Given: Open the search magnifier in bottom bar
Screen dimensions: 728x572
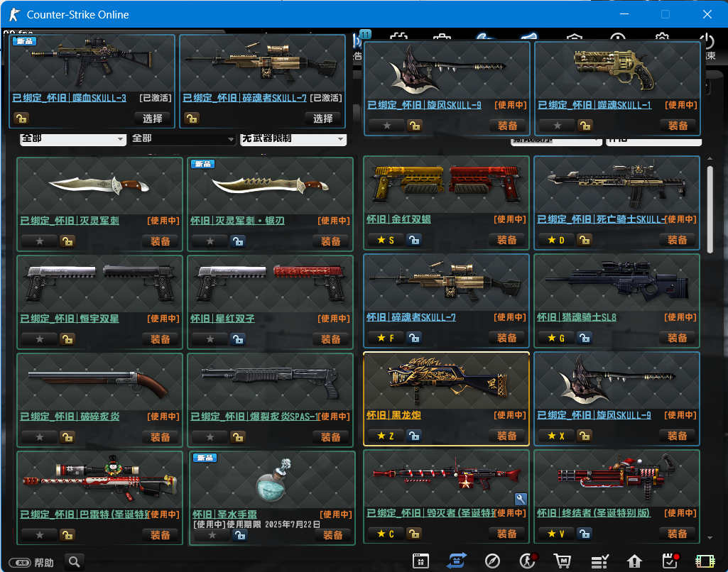Looking at the screenshot, I should coord(75,562).
